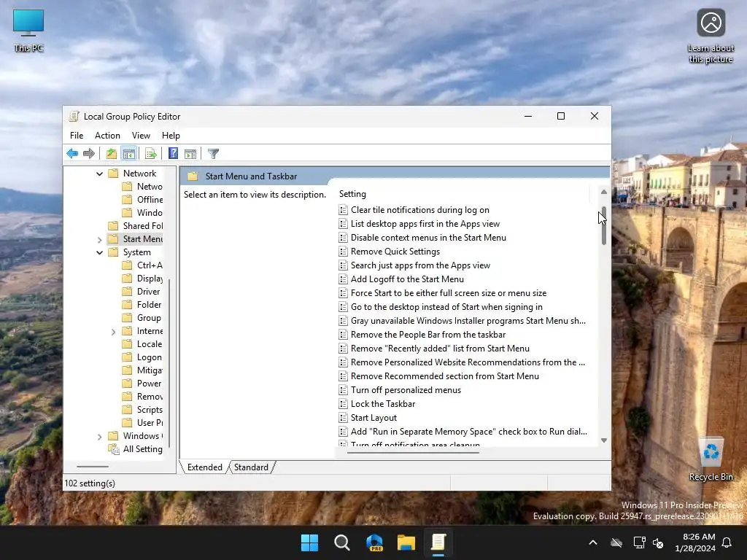Screen dimensions: 747x560
Task: Click the settings list horizontal scrollbar
Action: pos(414,452)
